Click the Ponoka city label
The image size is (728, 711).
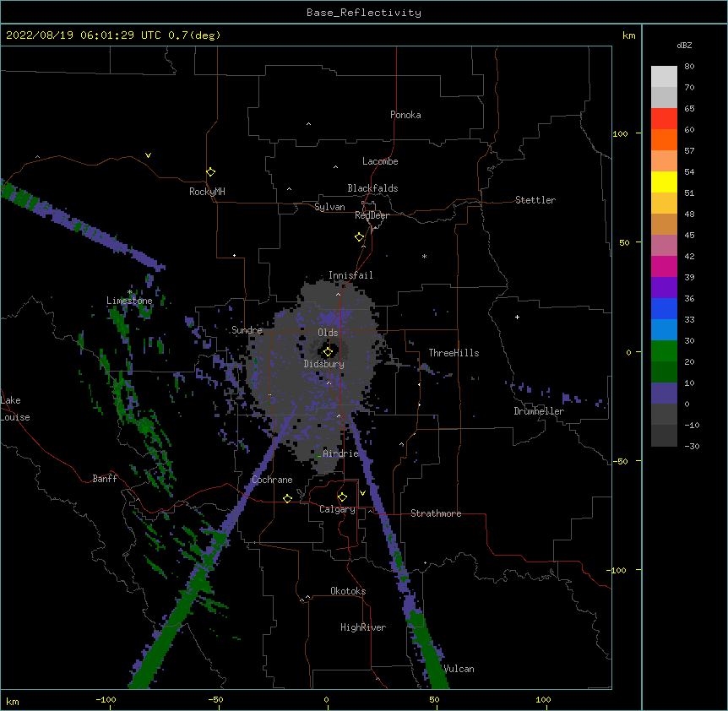coord(405,115)
